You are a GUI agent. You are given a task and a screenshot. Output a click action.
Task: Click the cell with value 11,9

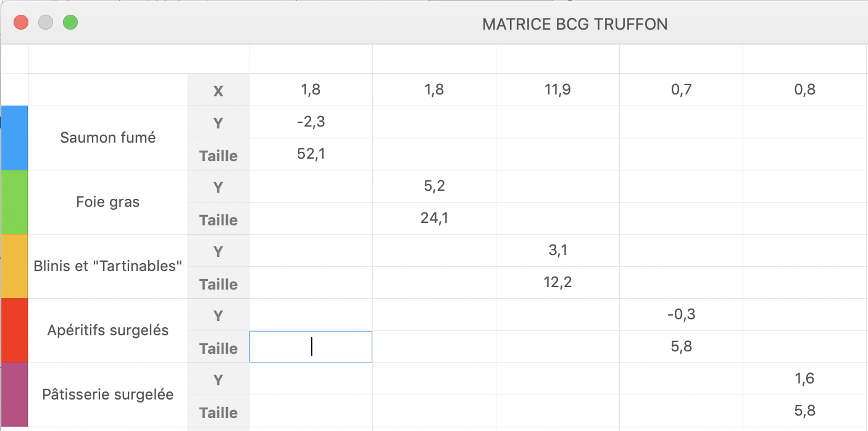pyautogui.click(x=557, y=90)
